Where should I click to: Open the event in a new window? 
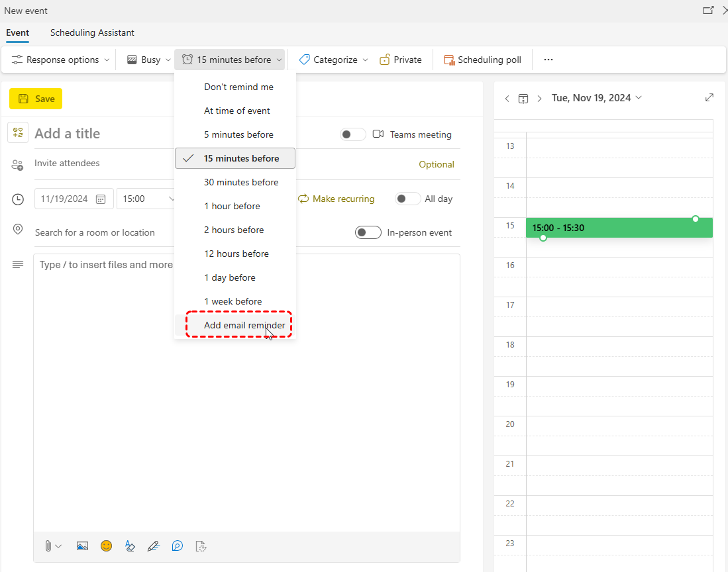pyautogui.click(x=708, y=11)
